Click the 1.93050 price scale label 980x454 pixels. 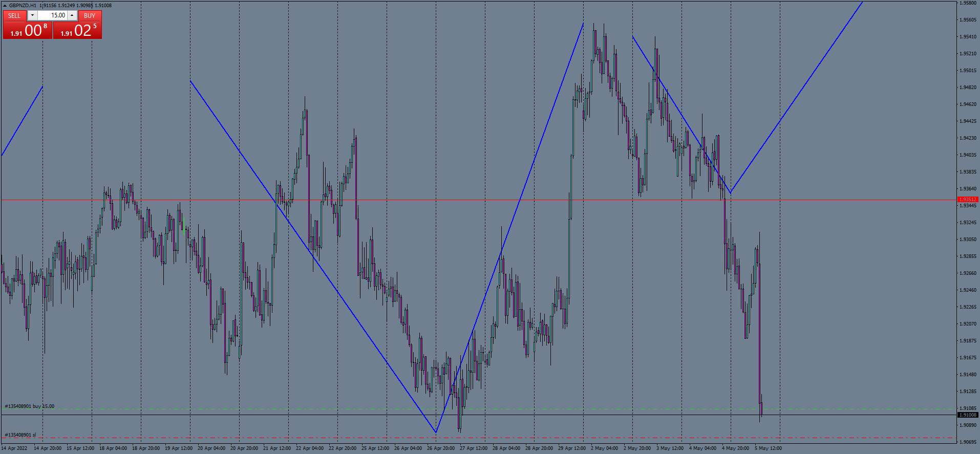point(968,240)
